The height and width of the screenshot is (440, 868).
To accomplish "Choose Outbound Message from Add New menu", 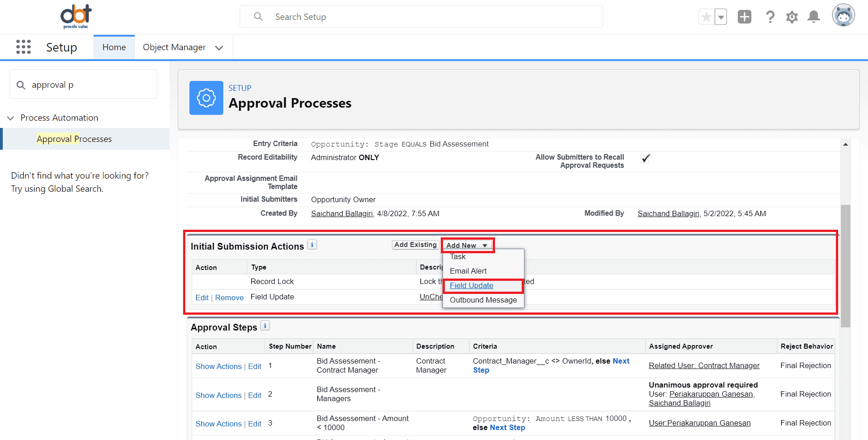I will (x=483, y=300).
